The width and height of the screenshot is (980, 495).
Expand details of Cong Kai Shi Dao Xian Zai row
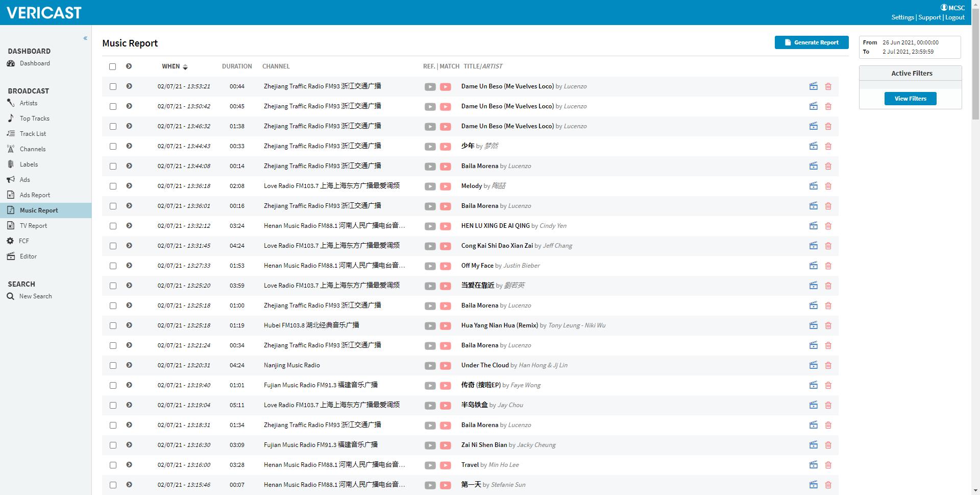click(129, 245)
